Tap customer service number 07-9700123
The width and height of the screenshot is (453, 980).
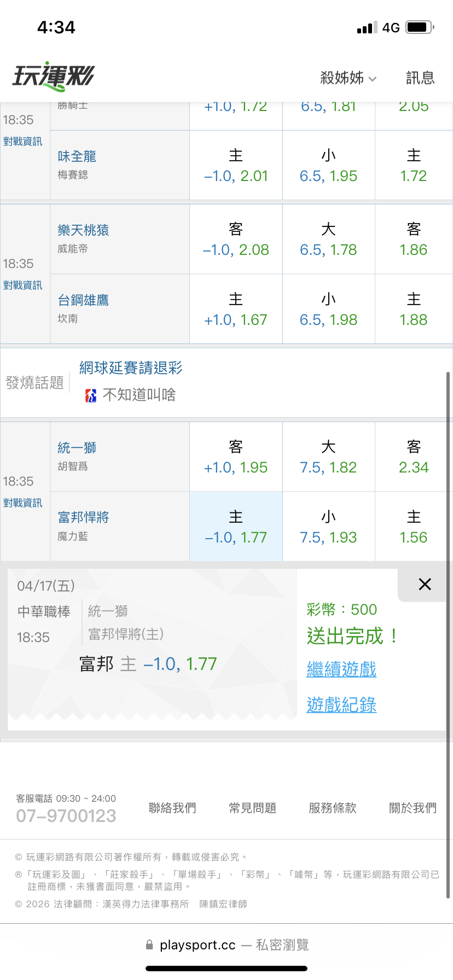66,816
